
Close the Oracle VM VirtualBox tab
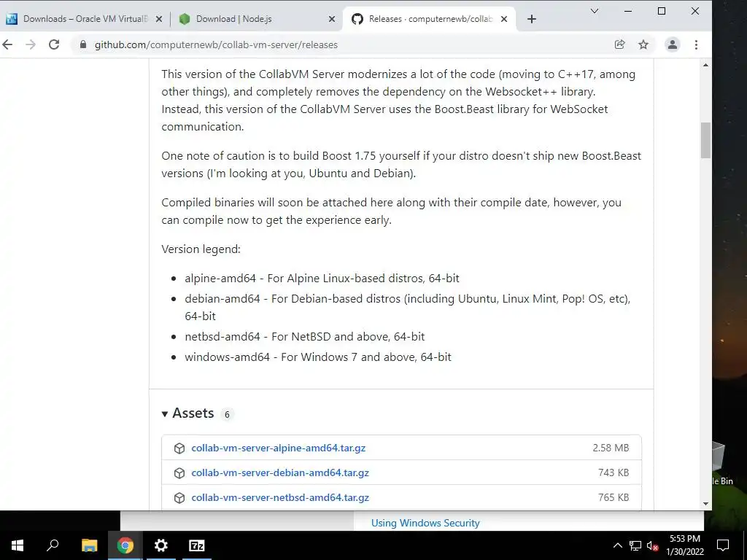coord(159,19)
